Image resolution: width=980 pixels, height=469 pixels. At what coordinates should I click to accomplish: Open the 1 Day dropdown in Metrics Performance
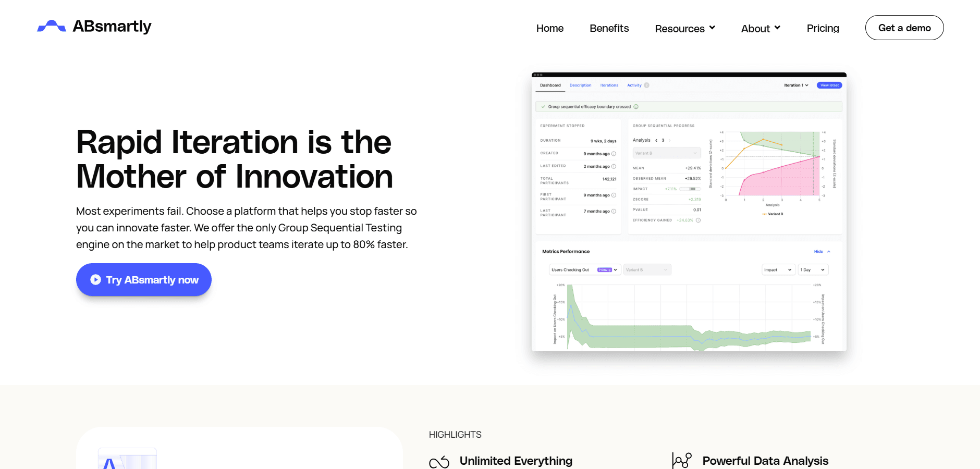[x=813, y=270]
